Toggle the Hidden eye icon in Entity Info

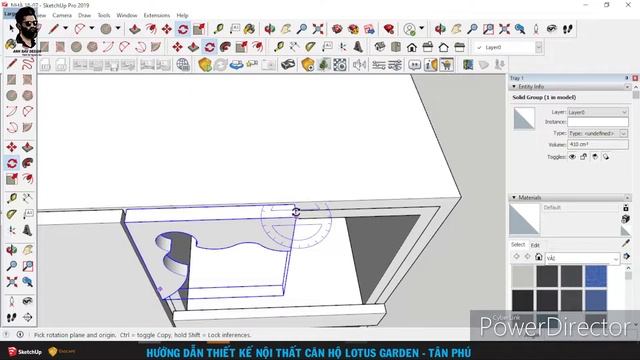(572, 157)
